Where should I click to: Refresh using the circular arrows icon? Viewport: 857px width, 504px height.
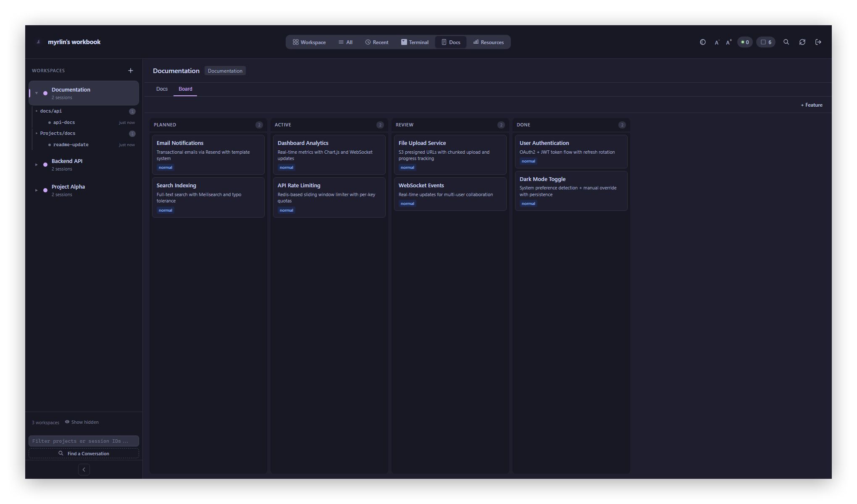[802, 42]
